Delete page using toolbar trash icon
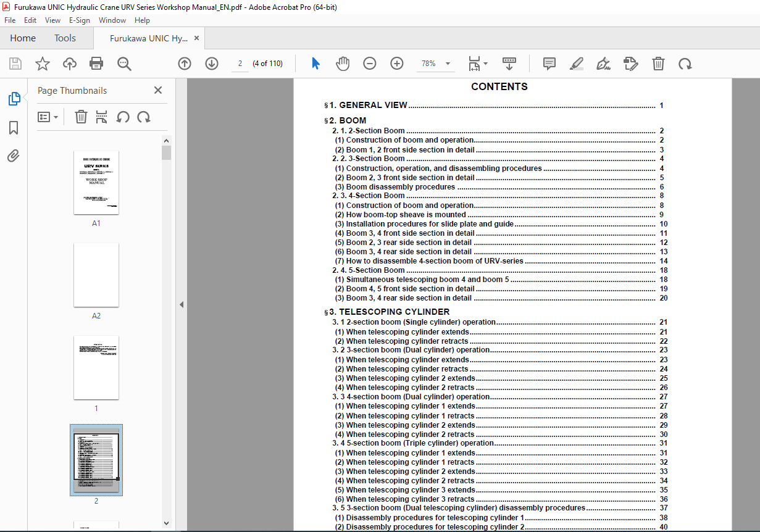This screenshot has width=760, height=532. tap(659, 64)
